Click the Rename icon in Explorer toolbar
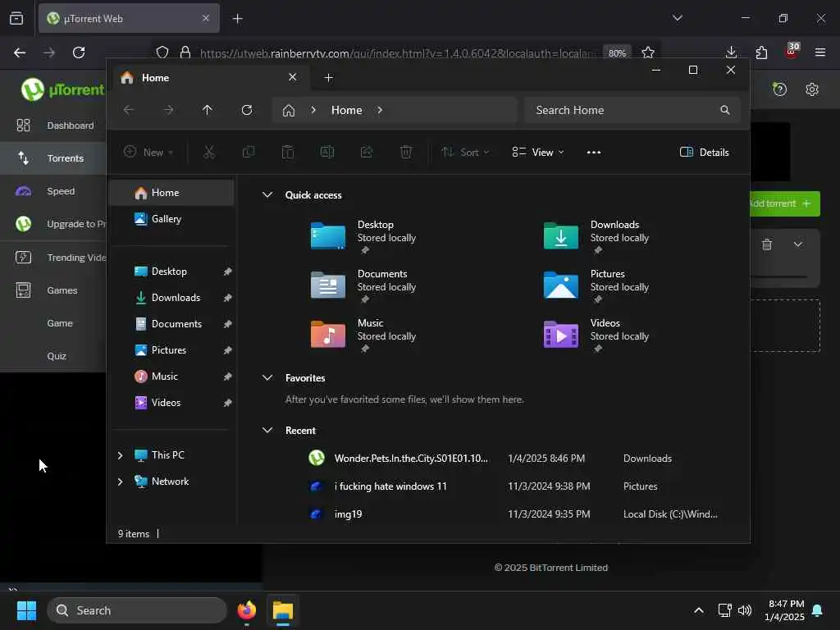Screen dimensions: 840x630 pyautogui.click(x=326, y=152)
